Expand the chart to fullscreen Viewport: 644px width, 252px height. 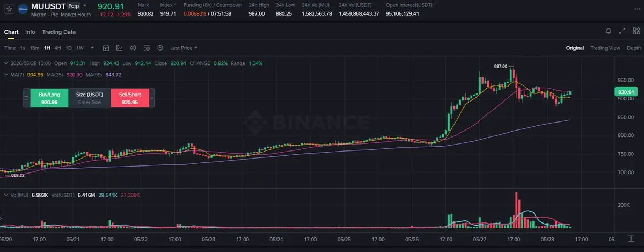click(622, 31)
